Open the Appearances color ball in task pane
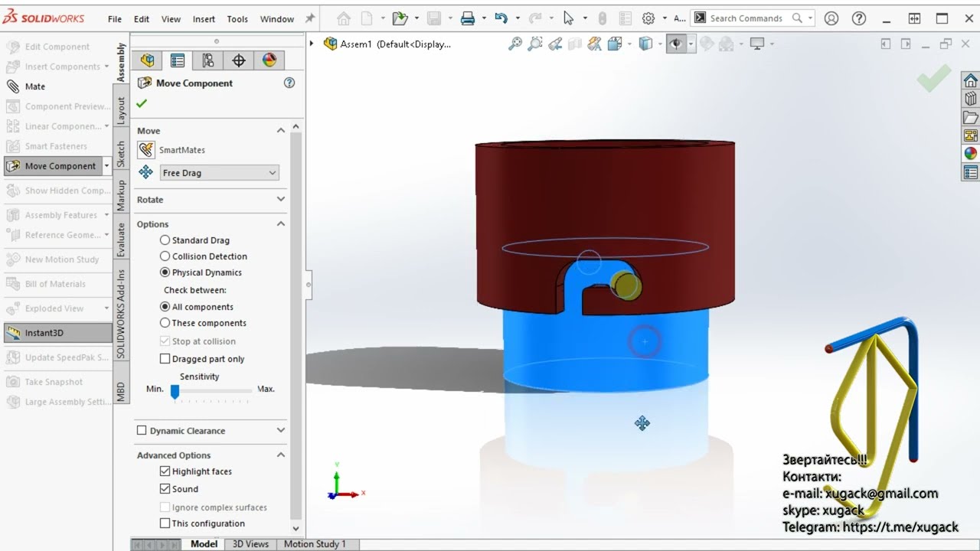This screenshot has height=551, width=980. pyautogui.click(x=971, y=153)
